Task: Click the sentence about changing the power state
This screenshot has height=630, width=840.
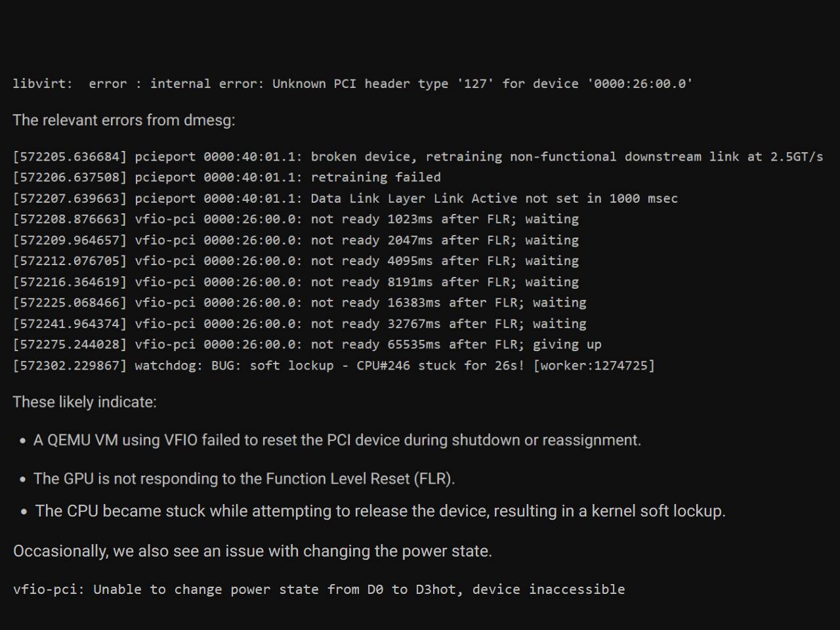Action: click(x=253, y=551)
